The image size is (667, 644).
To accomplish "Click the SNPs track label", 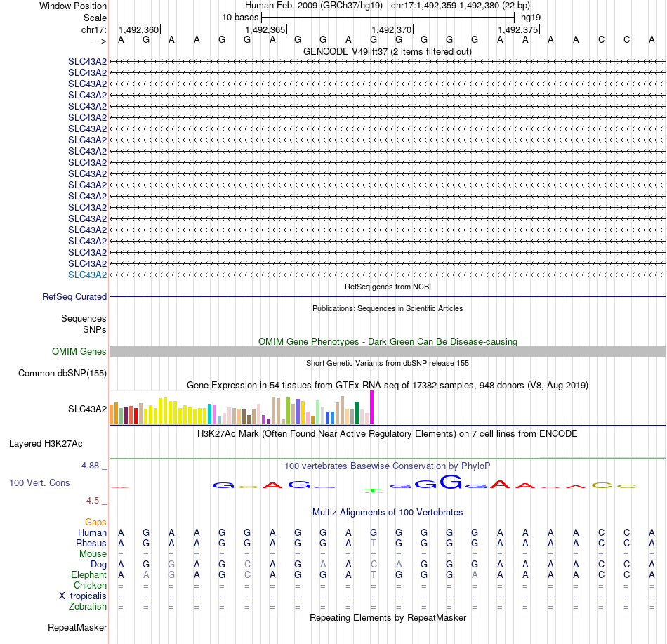I will tap(95, 329).
